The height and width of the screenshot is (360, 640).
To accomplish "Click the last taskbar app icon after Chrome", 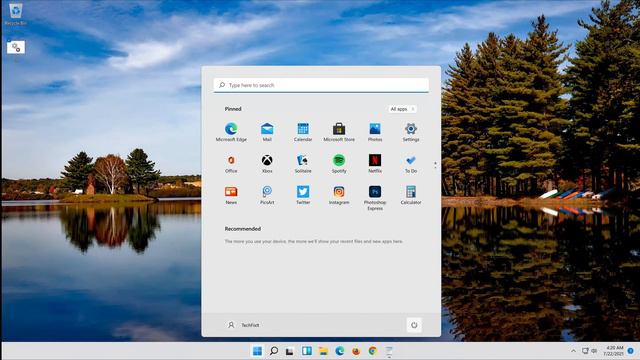I will coord(389,351).
